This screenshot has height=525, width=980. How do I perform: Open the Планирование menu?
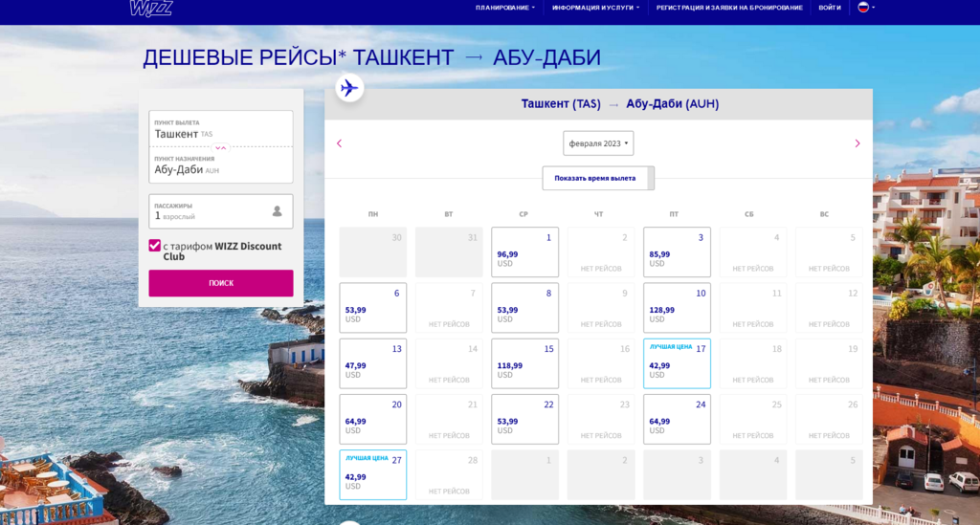[x=505, y=8]
